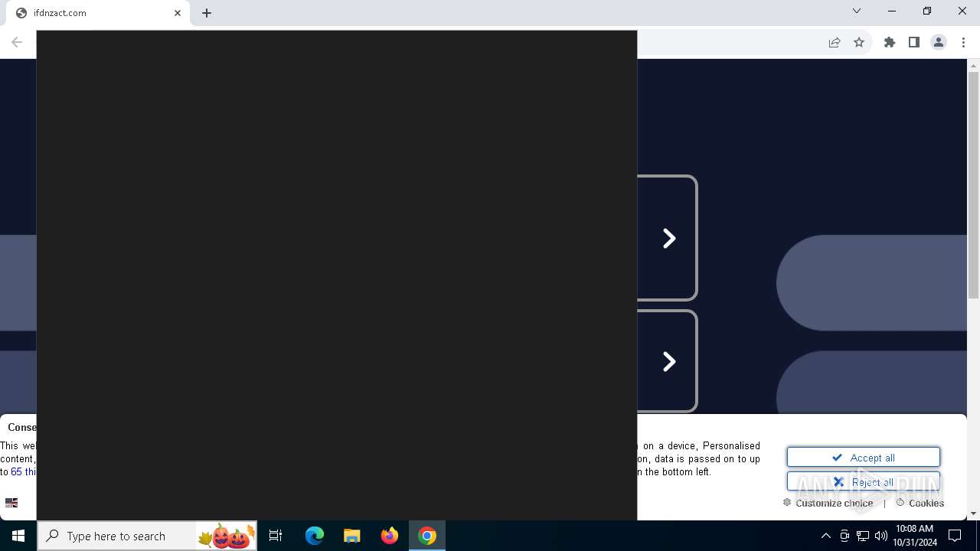
Task: Open the volume speaker tray icon
Action: click(x=881, y=536)
